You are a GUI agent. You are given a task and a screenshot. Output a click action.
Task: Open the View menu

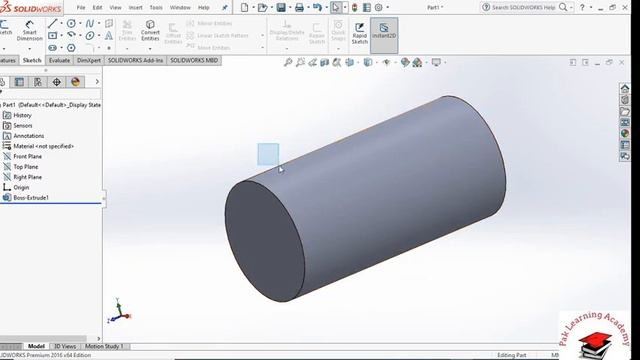[116, 7]
